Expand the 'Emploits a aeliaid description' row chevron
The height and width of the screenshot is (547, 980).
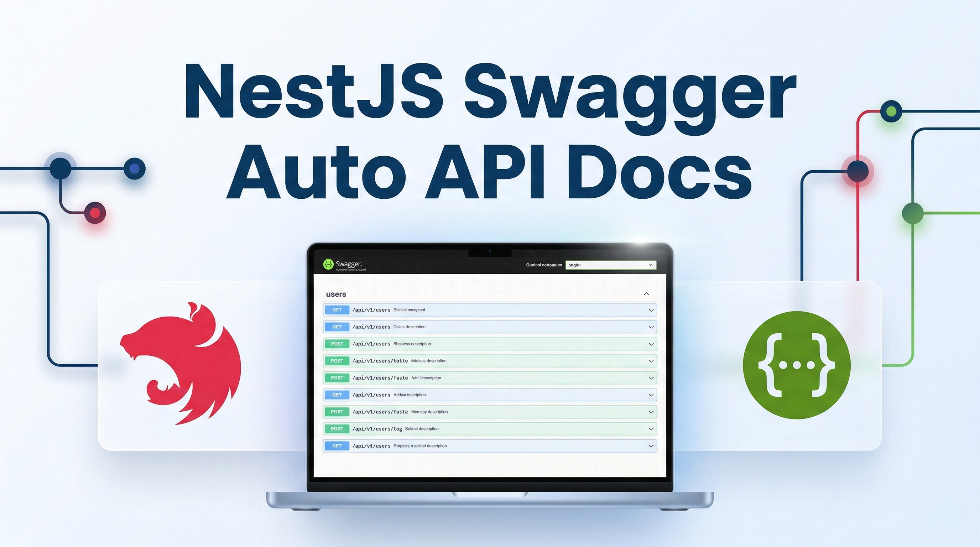651,446
